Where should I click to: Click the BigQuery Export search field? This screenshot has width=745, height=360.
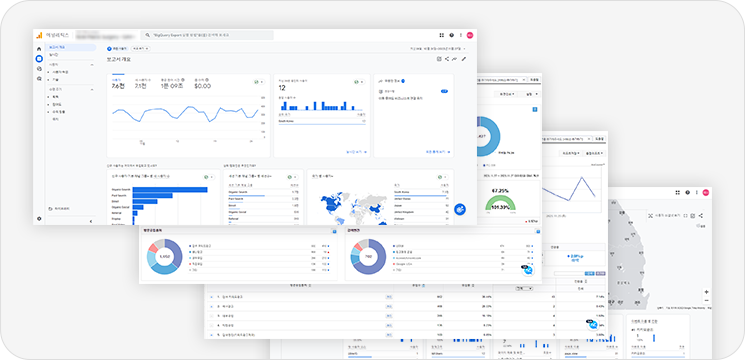point(207,35)
